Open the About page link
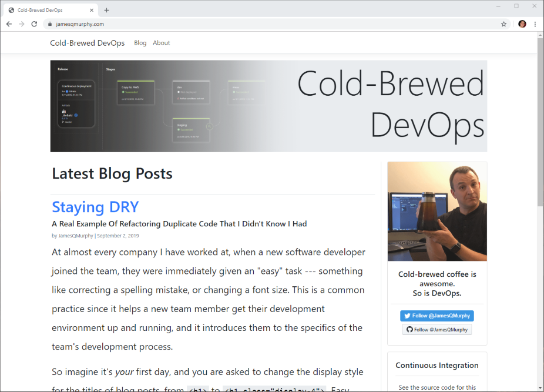This screenshot has width=544, height=392. click(x=161, y=43)
